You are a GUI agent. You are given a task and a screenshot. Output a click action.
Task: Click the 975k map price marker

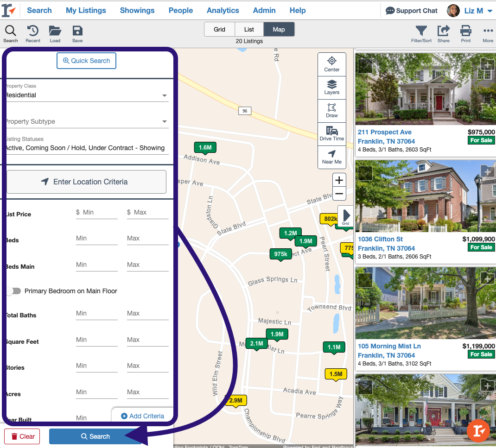click(281, 254)
